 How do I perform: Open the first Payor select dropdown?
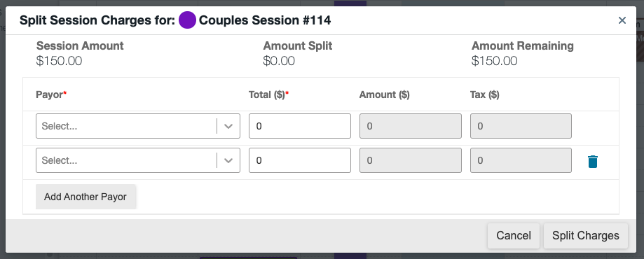tap(137, 126)
